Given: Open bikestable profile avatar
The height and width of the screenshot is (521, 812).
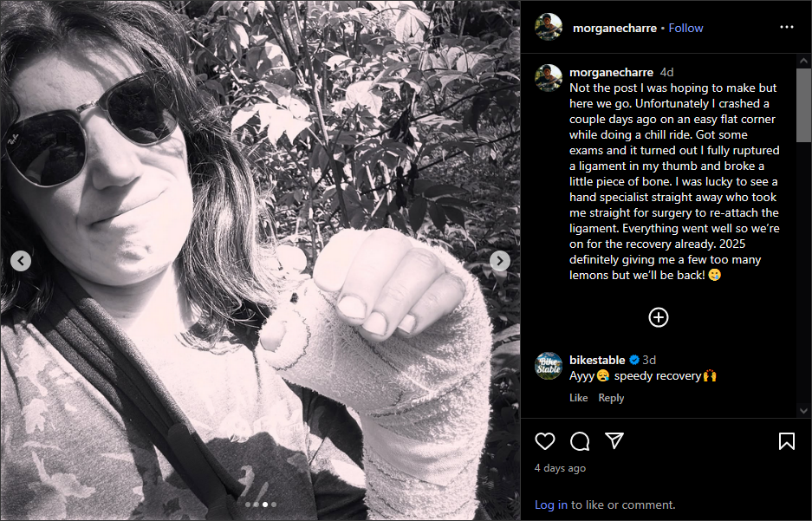Looking at the screenshot, I should tap(549, 366).
